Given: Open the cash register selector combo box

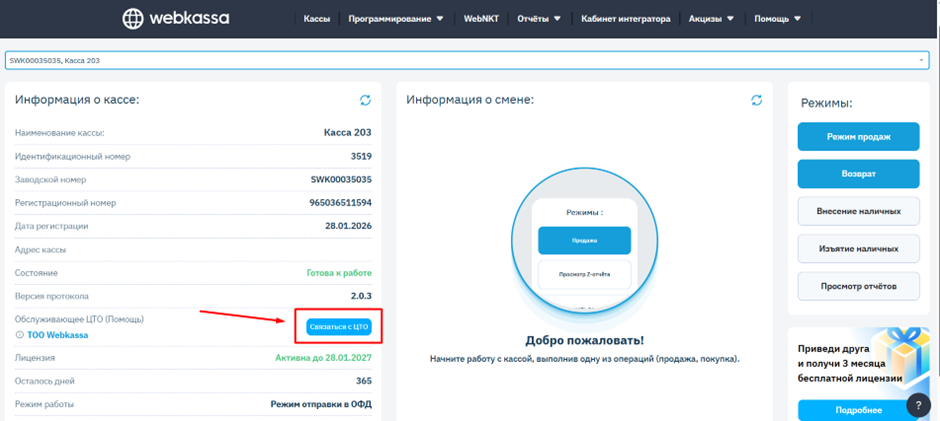Looking at the screenshot, I should (466, 61).
